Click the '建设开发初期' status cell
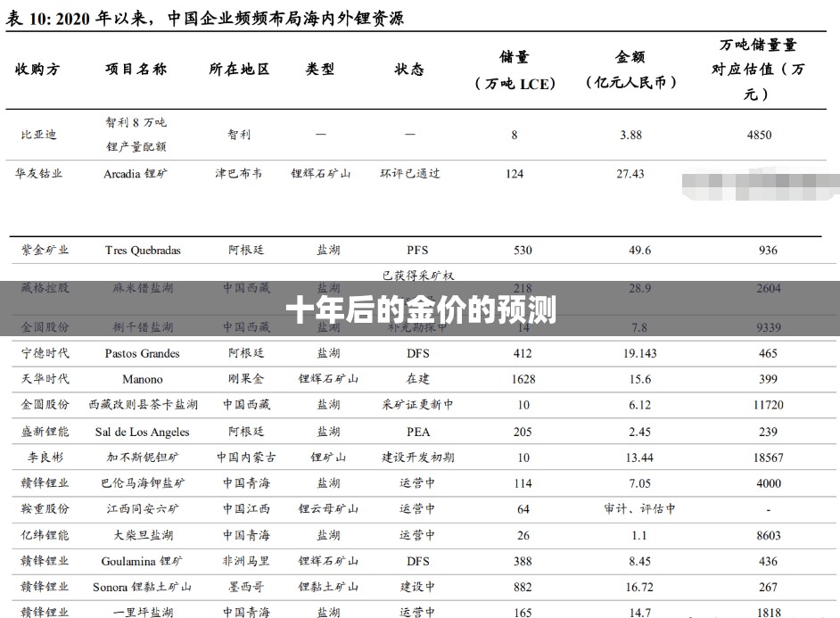Screen dimensions: 840x618 click(x=418, y=457)
